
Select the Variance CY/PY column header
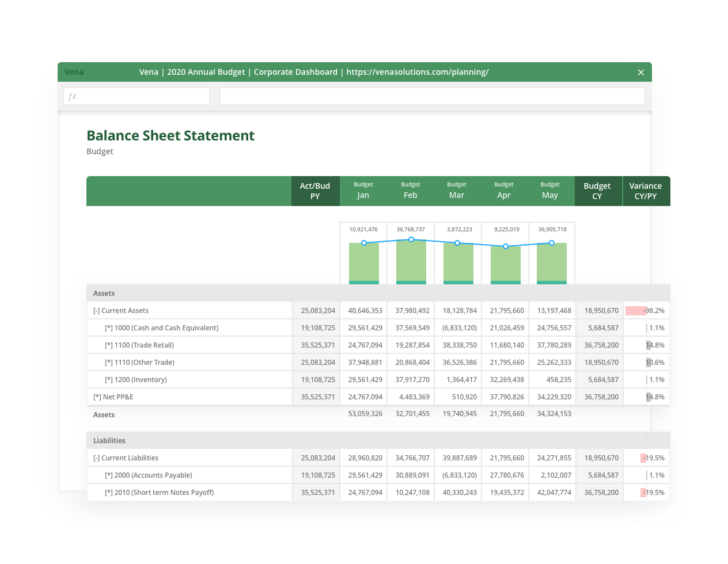[x=646, y=190]
